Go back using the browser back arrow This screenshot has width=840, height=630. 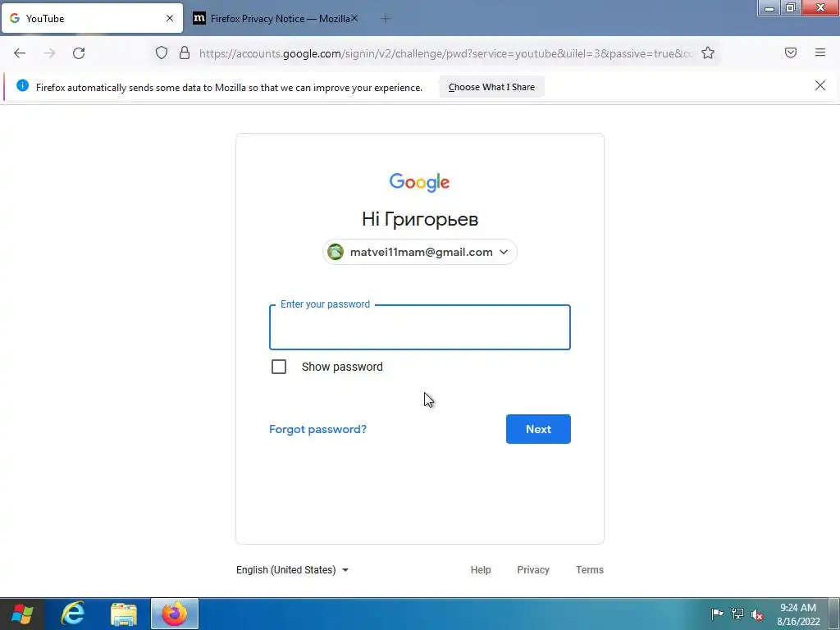pyautogui.click(x=20, y=53)
